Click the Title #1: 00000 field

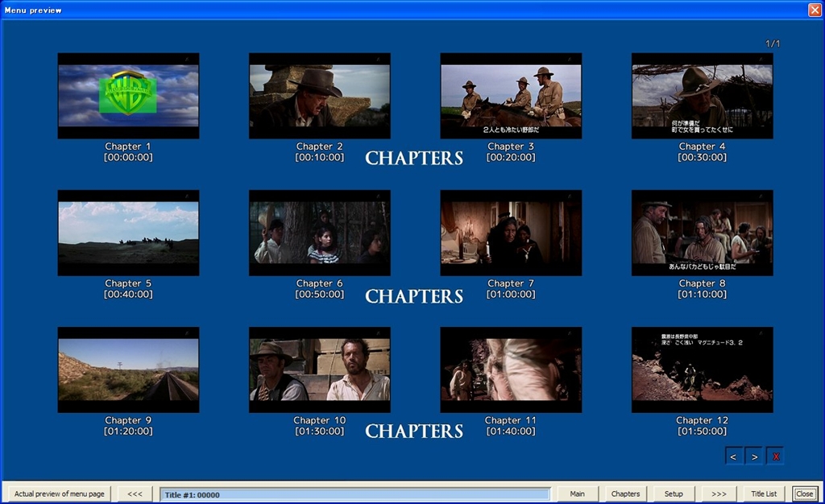click(x=354, y=494)
